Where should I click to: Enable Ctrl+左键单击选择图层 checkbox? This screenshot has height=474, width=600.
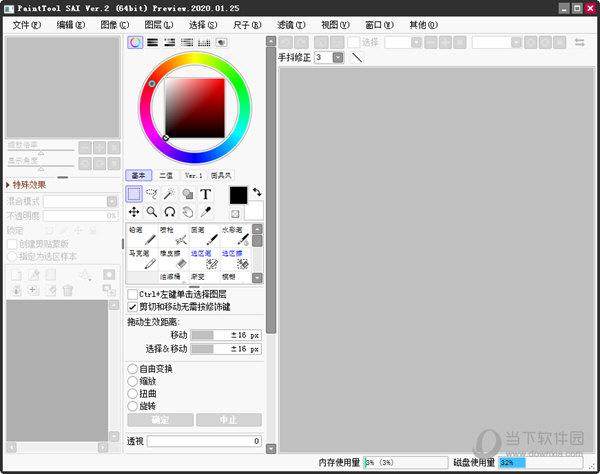(132, 294)
